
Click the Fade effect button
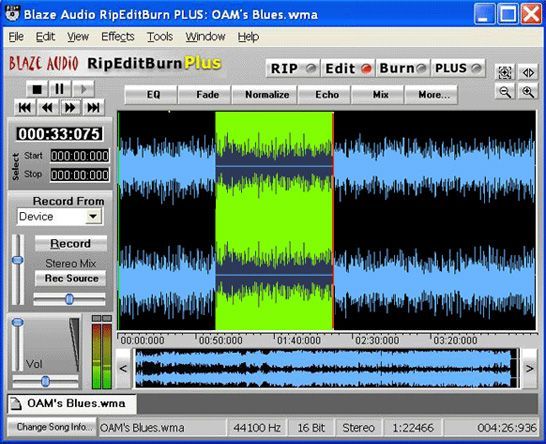[205, 94]
